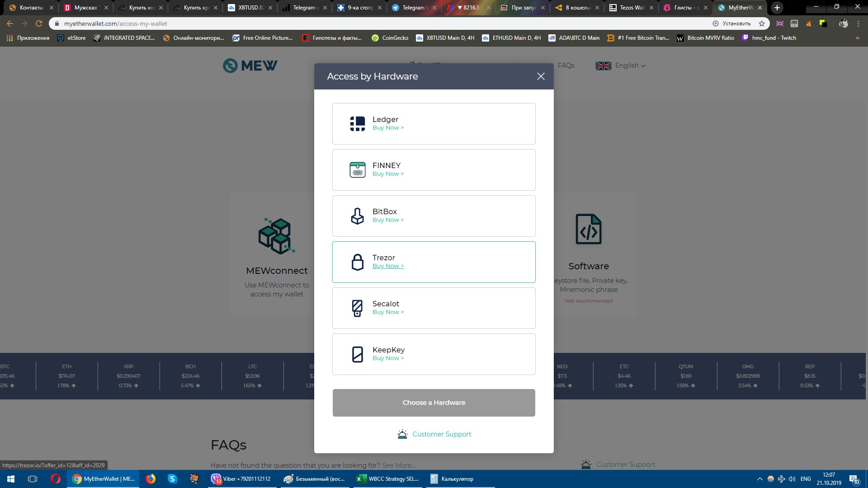This screenshot has width=868, height=488.
Task: Open Ledger Buy Now link
Action: pyautogui.click(x=388, y=128)
